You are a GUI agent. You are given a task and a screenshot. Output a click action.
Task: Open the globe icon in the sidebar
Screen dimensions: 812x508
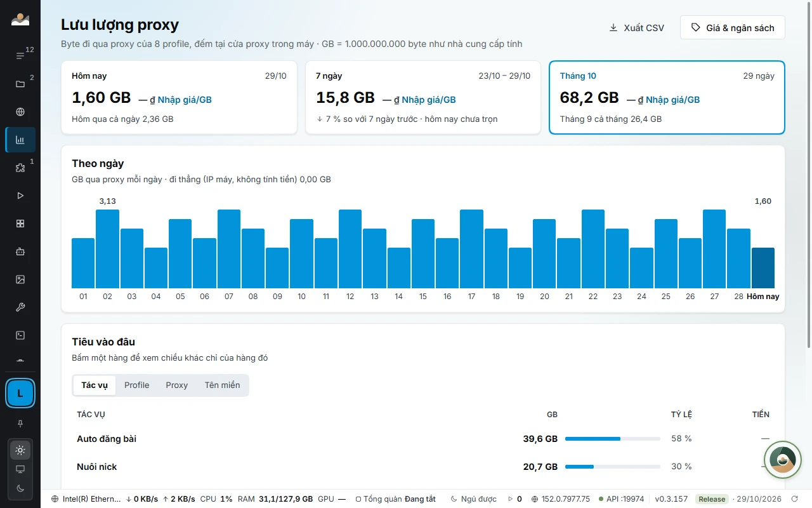[x=20, y=112]
